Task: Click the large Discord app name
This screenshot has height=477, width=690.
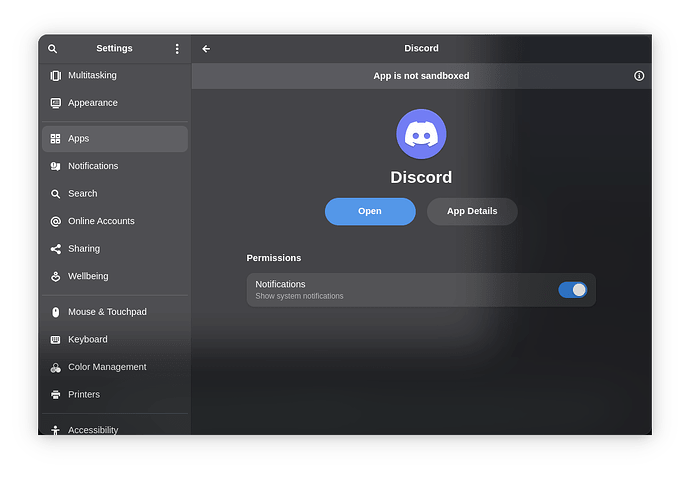Action: tap(421, 178)
